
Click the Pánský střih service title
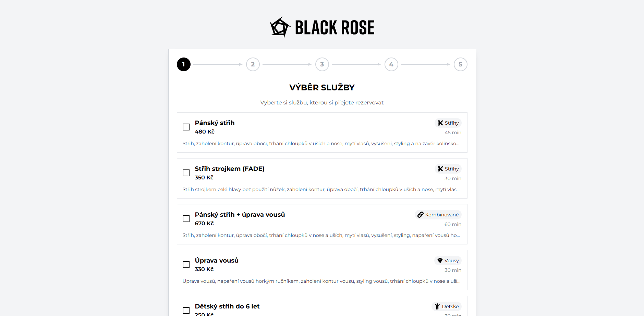pos(214,123)
